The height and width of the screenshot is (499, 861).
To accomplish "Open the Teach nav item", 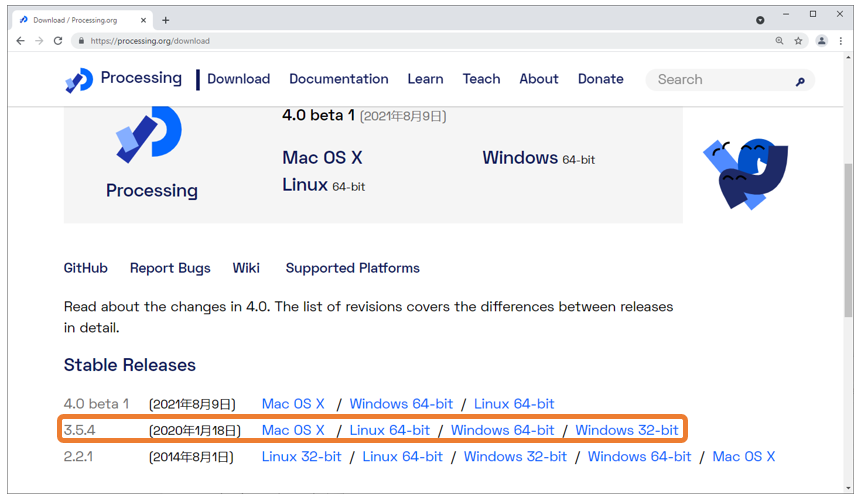I will [x=481, y=79].
